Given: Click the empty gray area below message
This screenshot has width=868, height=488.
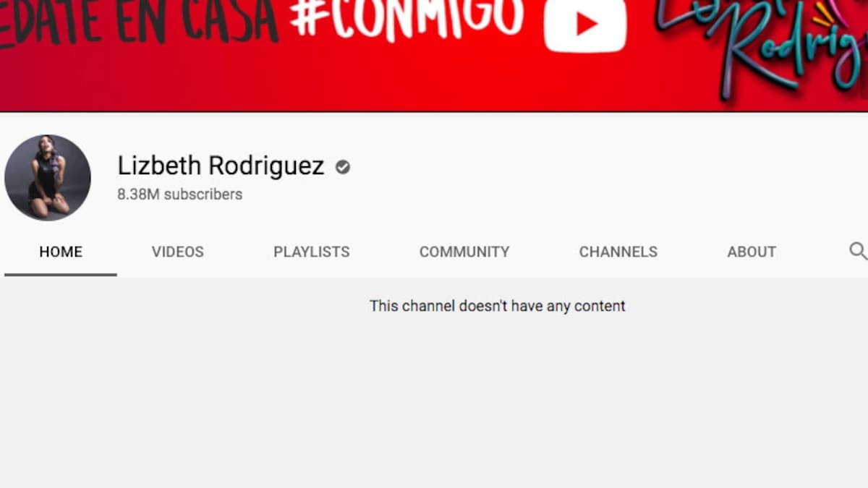Looking at the screenshot, I should point(434,405).
